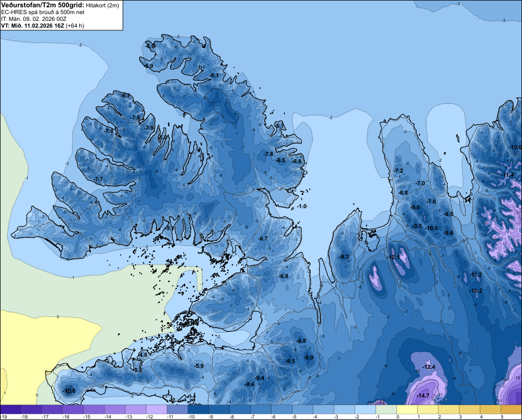Viewport: 522px width, 420px height.
Task: Click the -9.9 temperature value
Action: click(x=309, y=358)
